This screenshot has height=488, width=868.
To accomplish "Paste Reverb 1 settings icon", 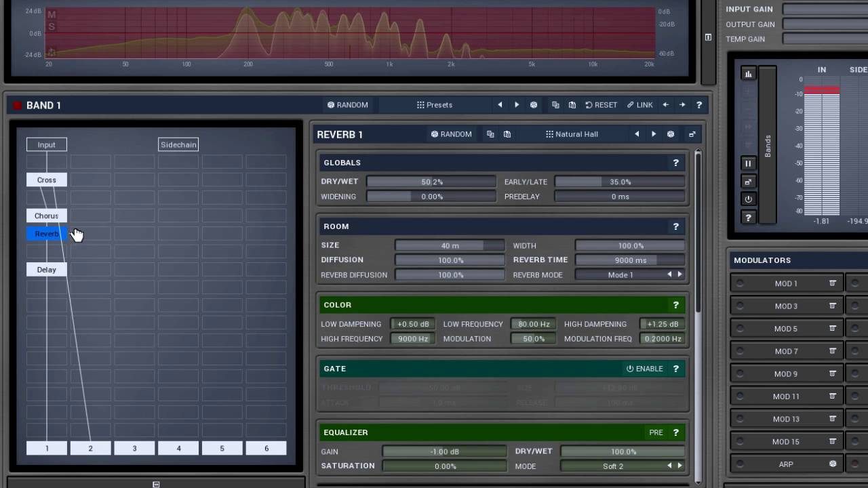I will click(507, 134).
